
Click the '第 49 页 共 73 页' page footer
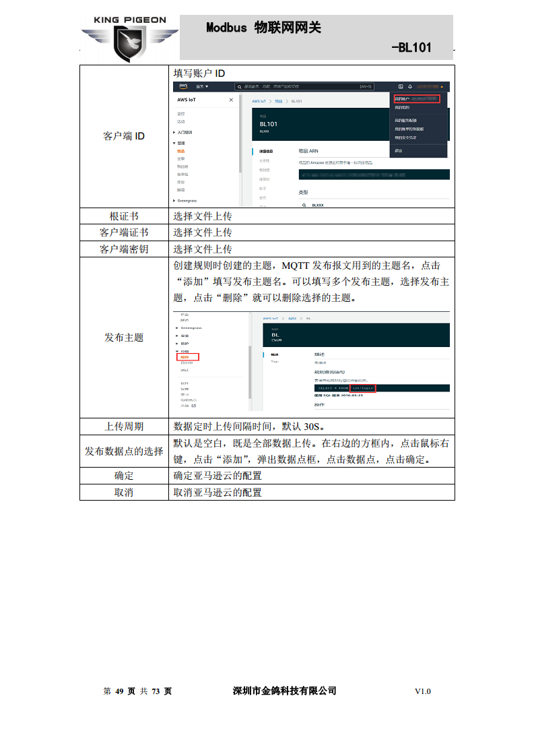coord(137,691)
